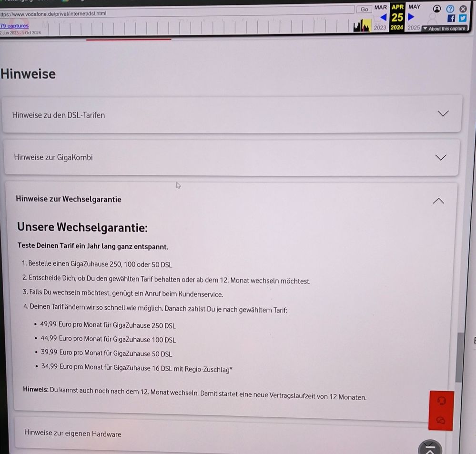Go to previous capture with left arrow

(x=384, y=17)
